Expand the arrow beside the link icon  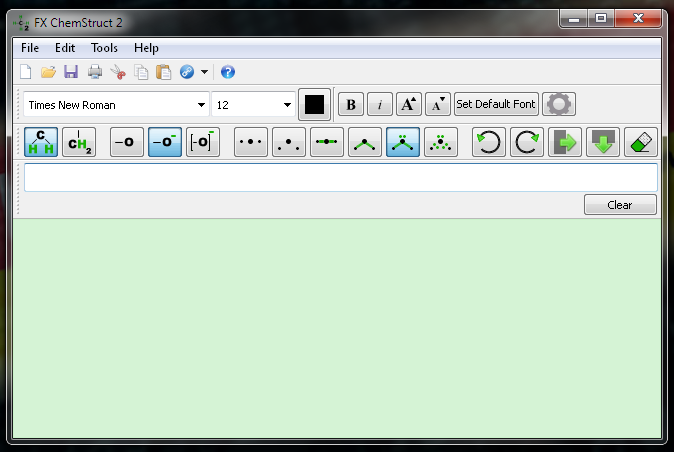(x=204, y=72)
